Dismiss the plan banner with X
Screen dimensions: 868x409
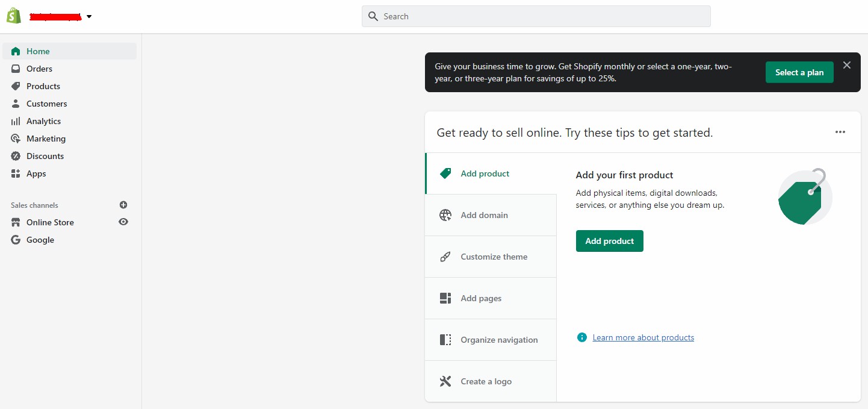[x=847, y=65]
